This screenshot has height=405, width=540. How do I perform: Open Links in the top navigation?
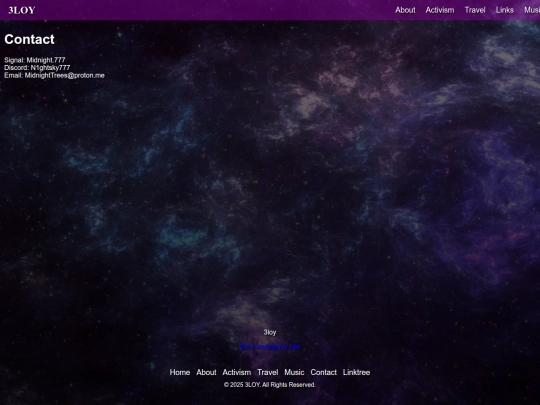(x=505, y=10)
